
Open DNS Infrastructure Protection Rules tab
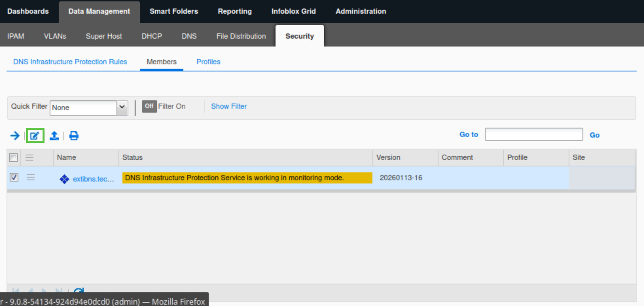[x=70, y=62]
